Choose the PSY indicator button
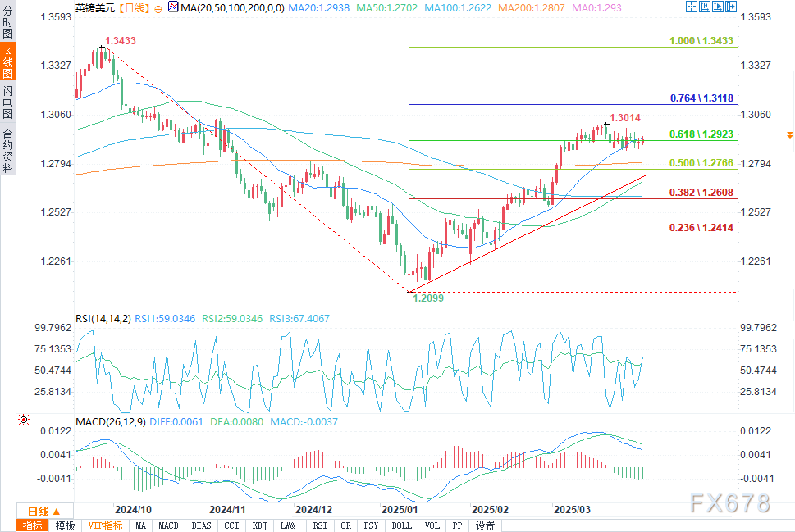The width and height of the screenshot is (795, 532). 371,525
